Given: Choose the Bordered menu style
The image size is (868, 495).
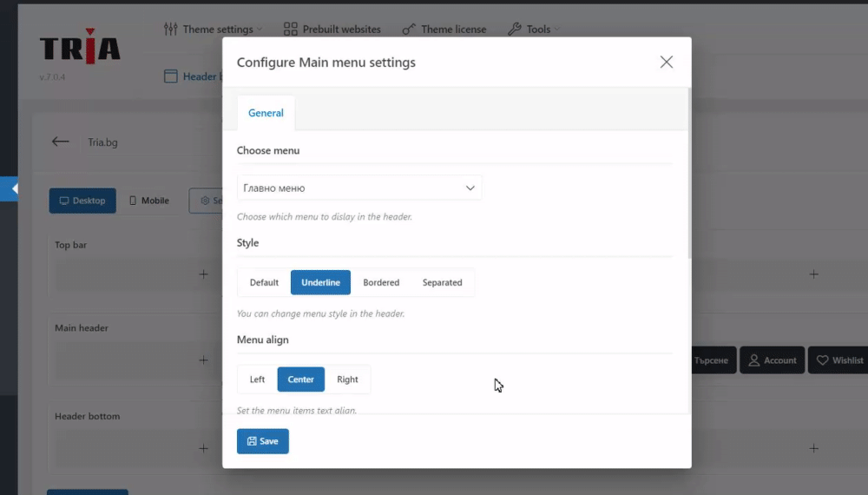Looking at the screenshot, I should 381,282.
